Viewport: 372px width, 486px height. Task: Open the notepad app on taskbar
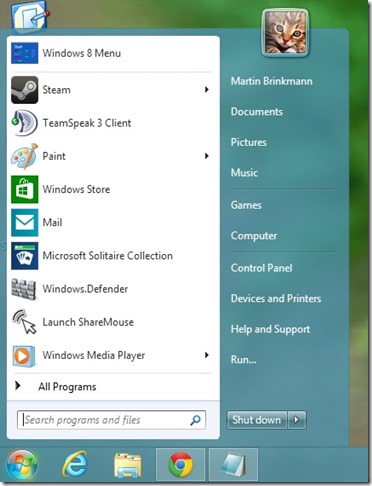pyautogui.click(x=233, y=464)
